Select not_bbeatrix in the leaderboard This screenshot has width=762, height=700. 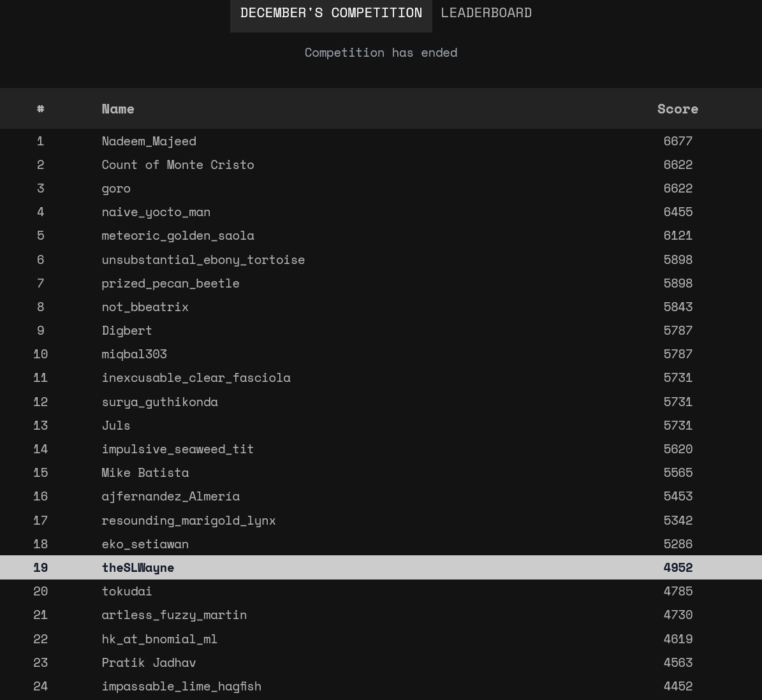click(x=145, y=307)
